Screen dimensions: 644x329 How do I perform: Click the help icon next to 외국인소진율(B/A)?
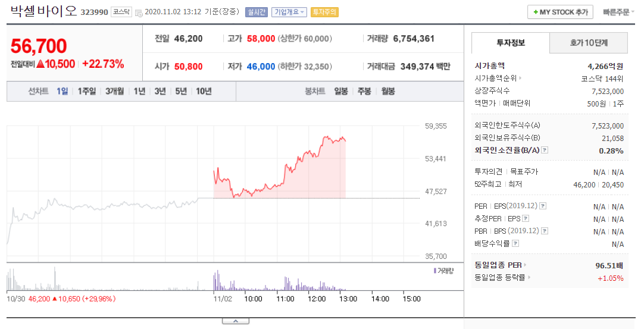pos(545,150)
